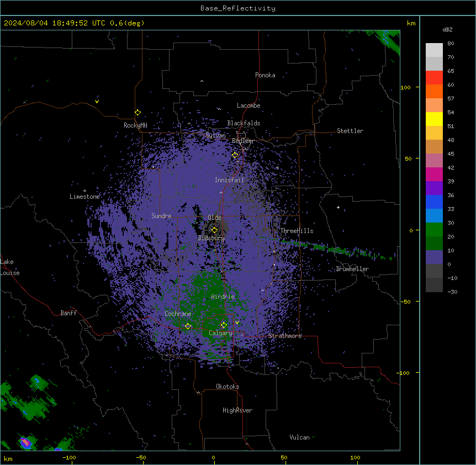Click the Didsbury city label
Screen dimensions: 476x465
click(211, 238)
